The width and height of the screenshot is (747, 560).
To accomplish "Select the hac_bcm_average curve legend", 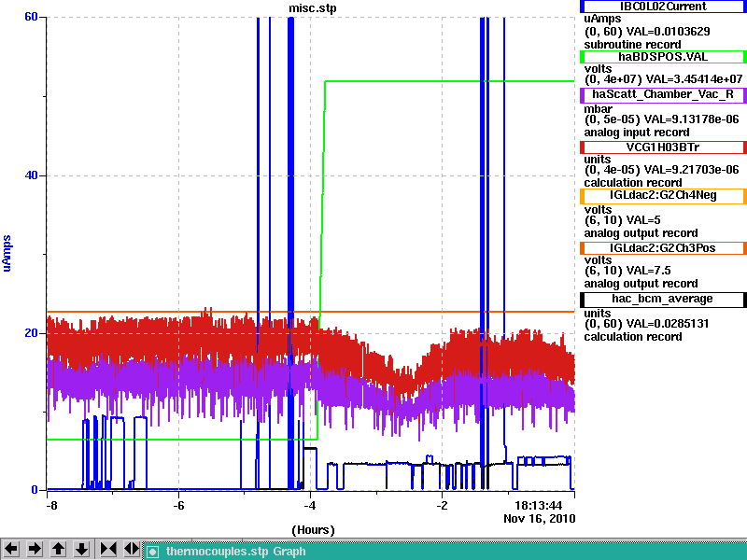I will [x=663, y=299].
